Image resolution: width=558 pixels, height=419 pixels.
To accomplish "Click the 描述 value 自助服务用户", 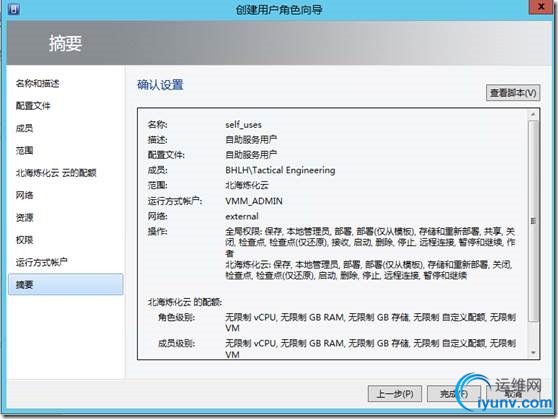I will (251, 140).
